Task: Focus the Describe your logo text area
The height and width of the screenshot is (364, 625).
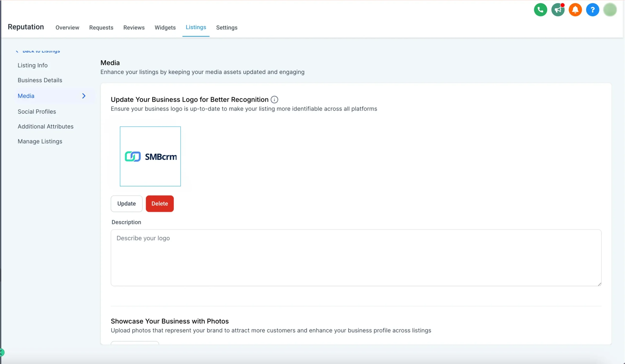Action: pos(356,258)
